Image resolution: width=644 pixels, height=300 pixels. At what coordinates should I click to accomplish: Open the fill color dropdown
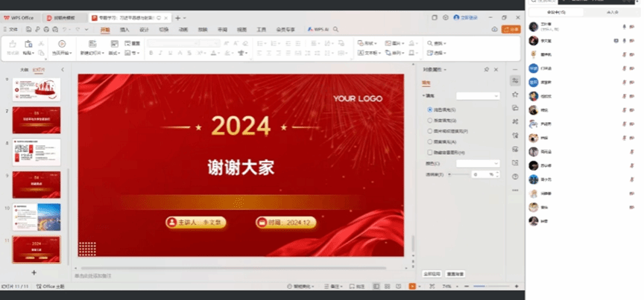click(478, 163)
